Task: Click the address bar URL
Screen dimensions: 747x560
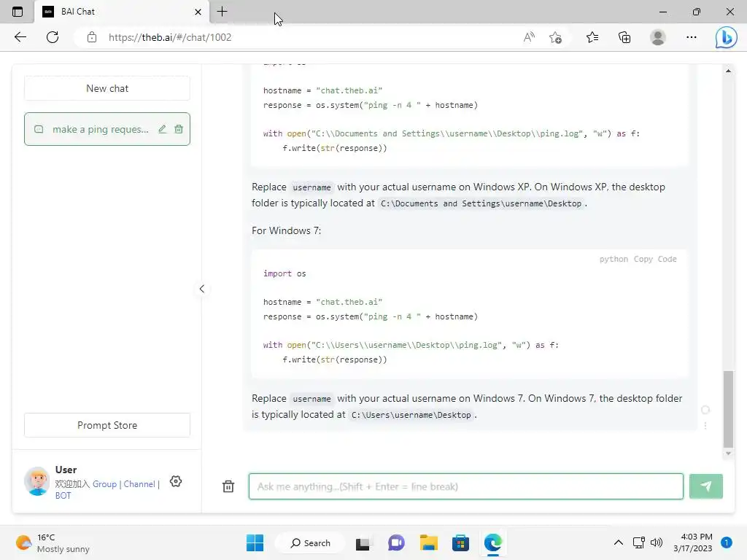Action: click(x=170, y=37)
